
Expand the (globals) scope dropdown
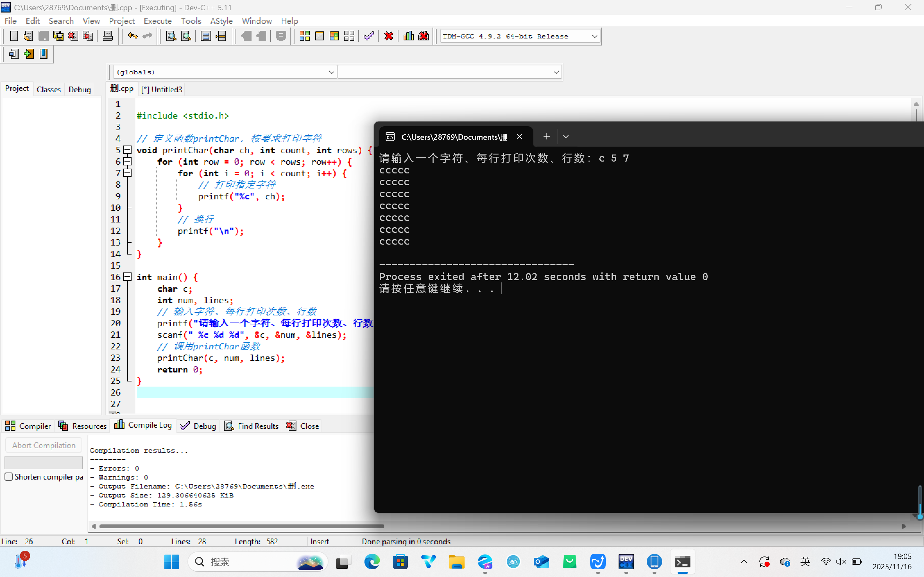pyautogui.click(x=331, y=72)
